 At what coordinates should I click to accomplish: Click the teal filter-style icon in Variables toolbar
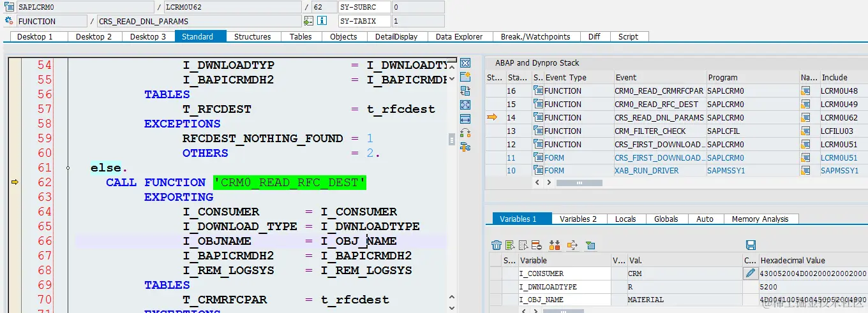pyautogui.click(x=590, y=245)
